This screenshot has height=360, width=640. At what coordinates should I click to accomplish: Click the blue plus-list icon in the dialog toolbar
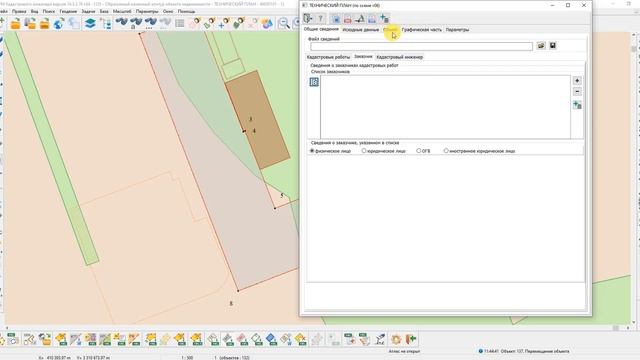384,18
